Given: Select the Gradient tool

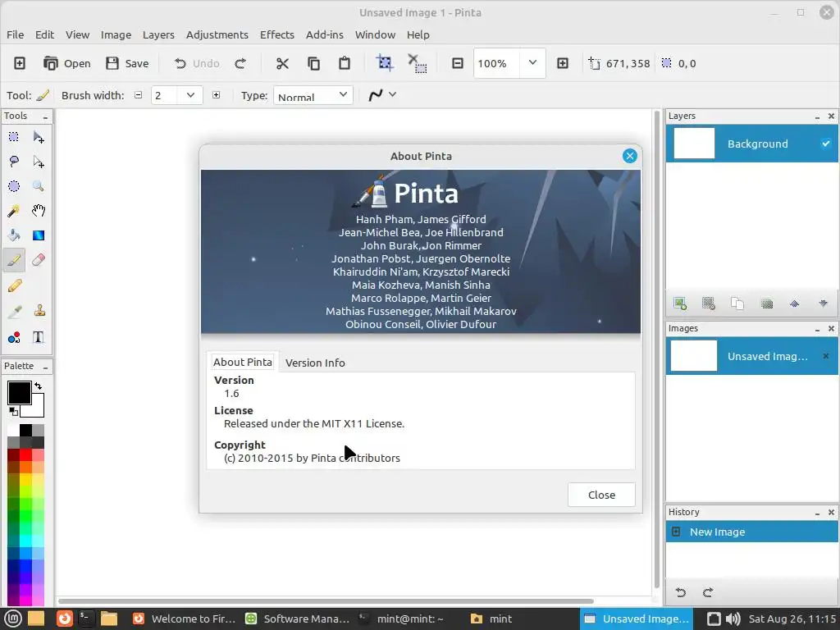Looking at the screenshot, I should pos(39,235).
